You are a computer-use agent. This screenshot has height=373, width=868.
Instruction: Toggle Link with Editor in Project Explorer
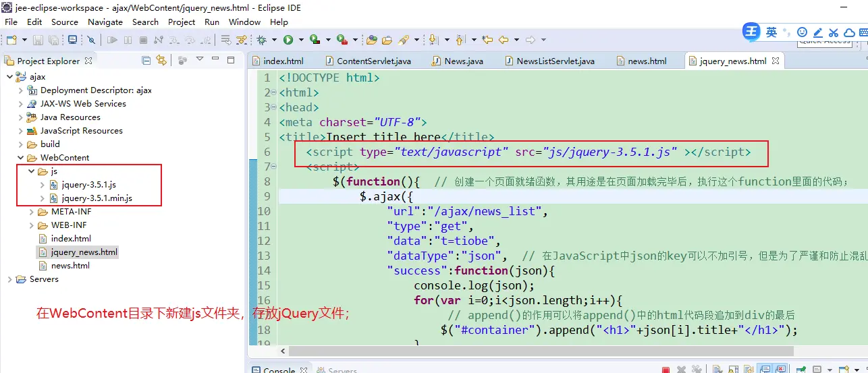161,61
